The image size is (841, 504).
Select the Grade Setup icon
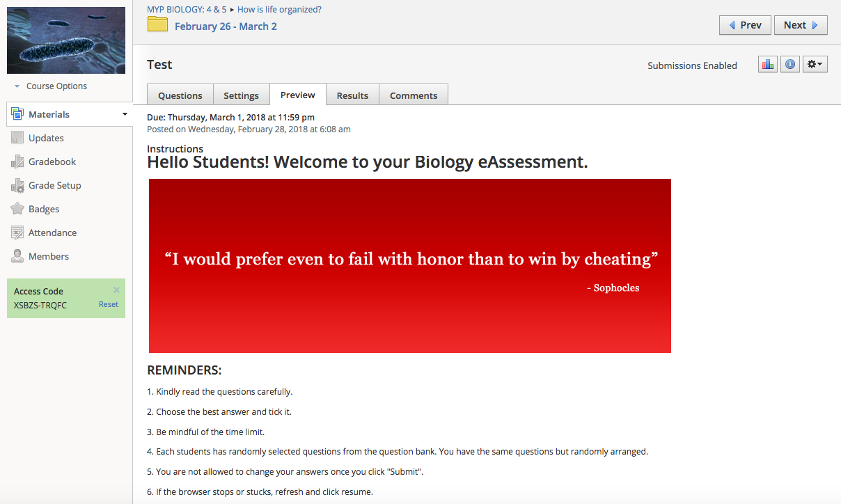pyautogui.click(x=17, y=186)
